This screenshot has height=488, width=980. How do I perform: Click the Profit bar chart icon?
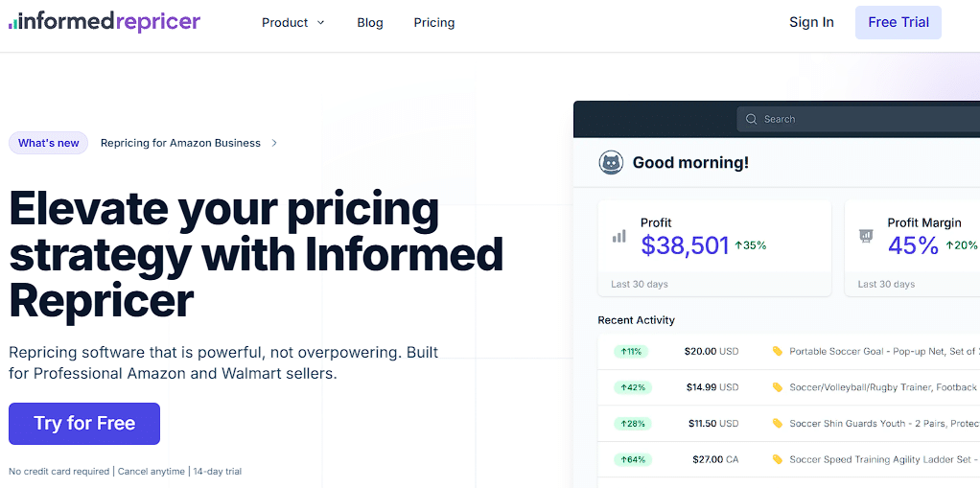tap(618, 236)
